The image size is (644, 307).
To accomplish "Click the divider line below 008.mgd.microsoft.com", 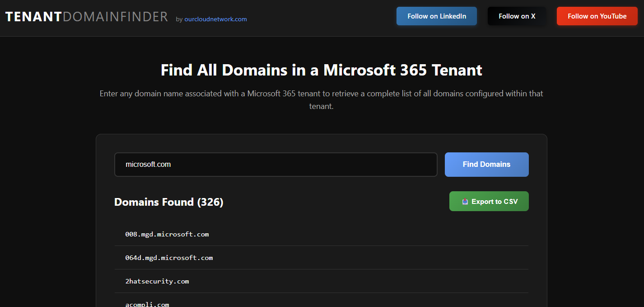I will tap(321, 246).
